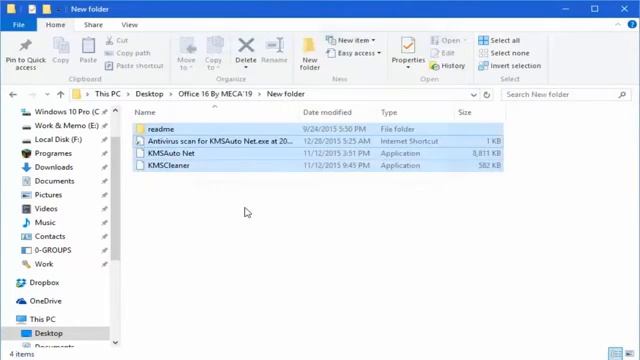Go back with the navigation arrow
This screenshot has height=360, width=640.
coord(13,95)
